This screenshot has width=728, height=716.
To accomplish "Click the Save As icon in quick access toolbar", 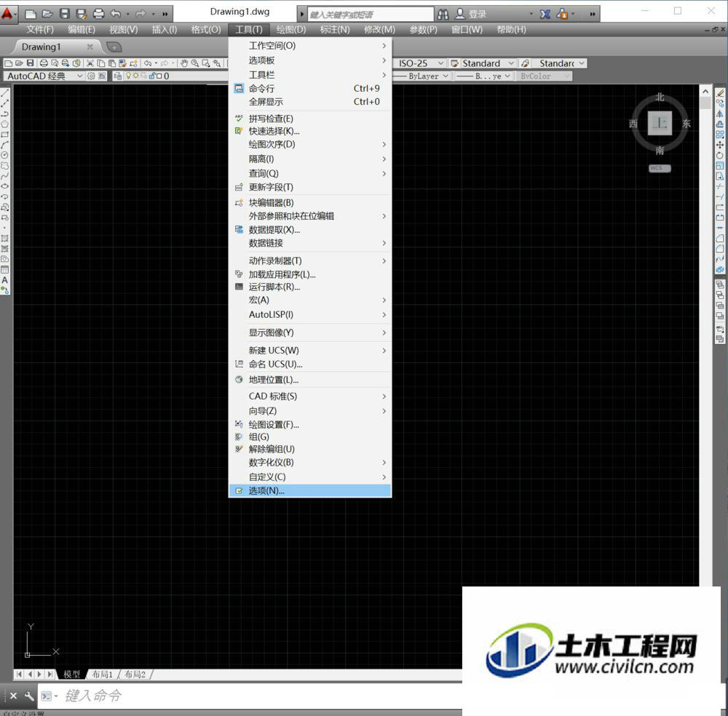I will (x=82, y=14).
